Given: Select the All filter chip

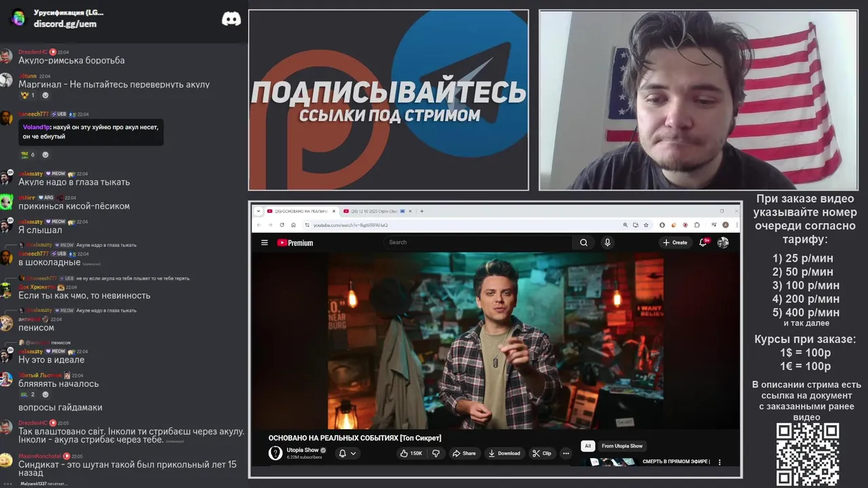Looking at the screenshot, I should (x=588, y=446).
